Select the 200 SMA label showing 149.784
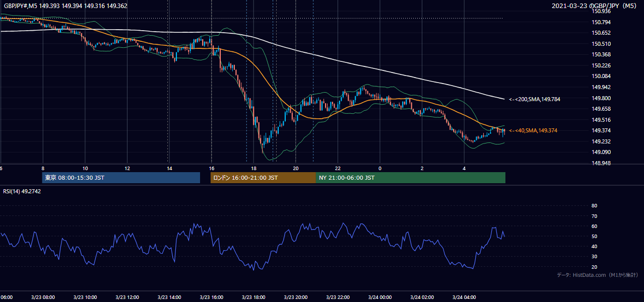Viewport: 644px width, 302px height. coord(534,99)
